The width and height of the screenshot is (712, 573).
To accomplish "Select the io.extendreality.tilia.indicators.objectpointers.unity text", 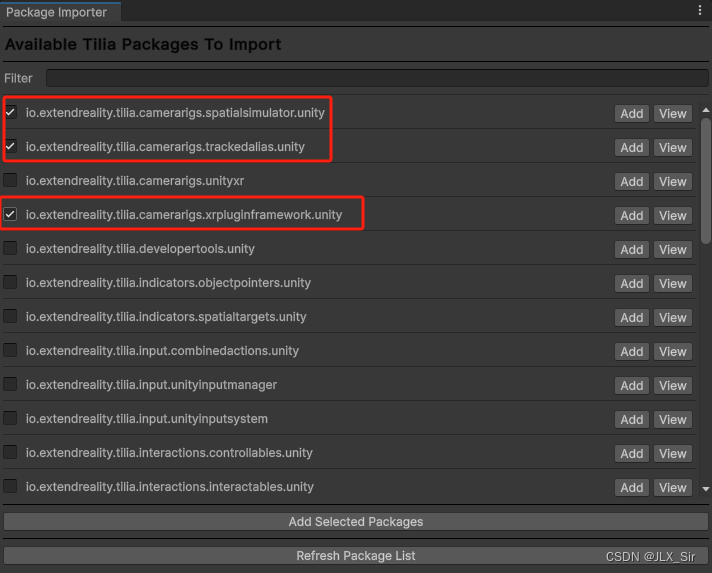I will tap(168, 283).
